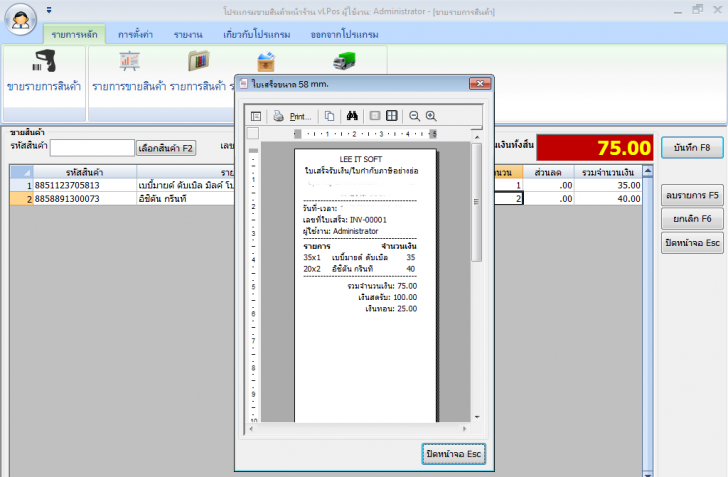This screenshot has height=477, width=728.
Task: Click the ลบรายการ F5 button
Action: 692,195
